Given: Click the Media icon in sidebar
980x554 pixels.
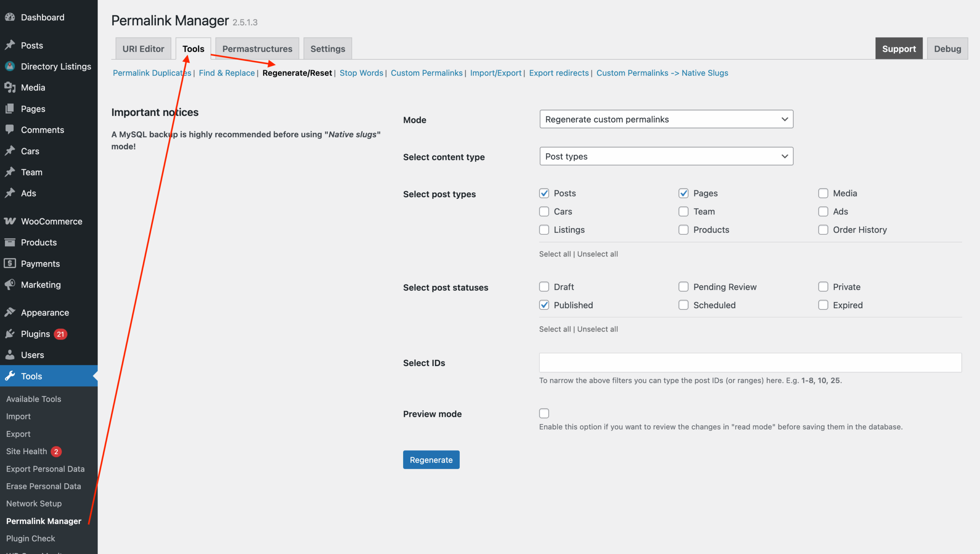Looking at the screenshot, I should coord(10,87).
